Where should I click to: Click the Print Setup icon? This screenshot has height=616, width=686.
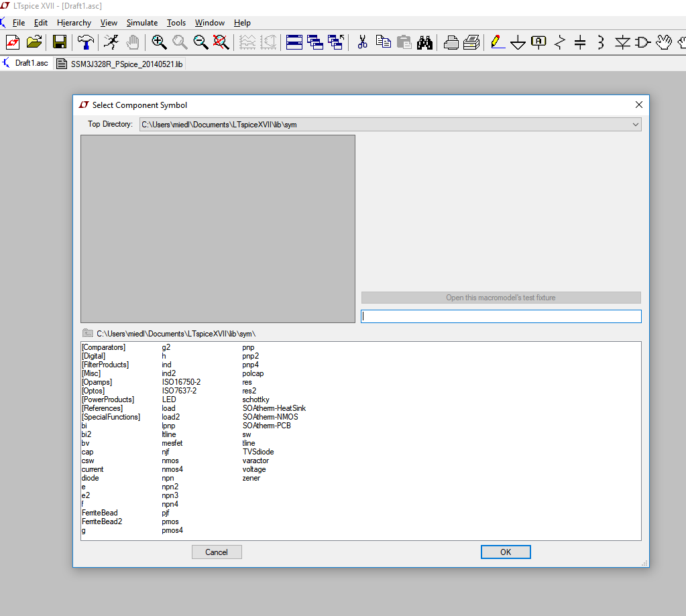(x=451, y=42)
